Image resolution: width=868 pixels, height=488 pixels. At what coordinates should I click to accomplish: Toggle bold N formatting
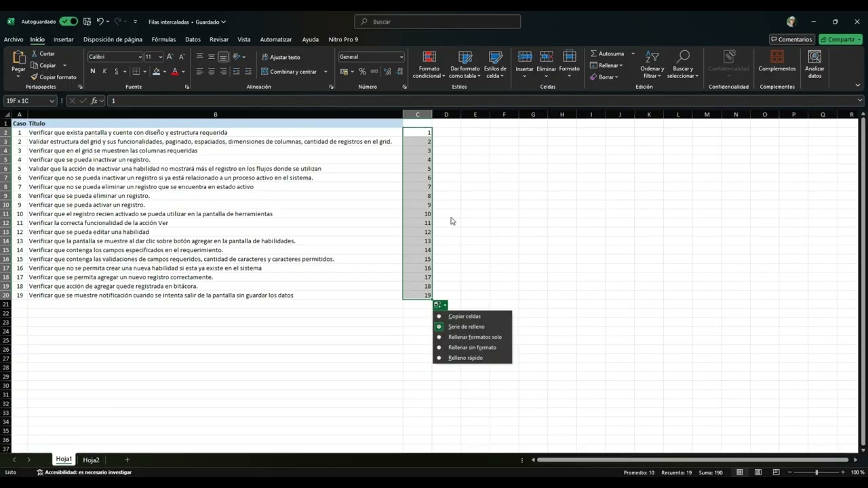point(93,71)
